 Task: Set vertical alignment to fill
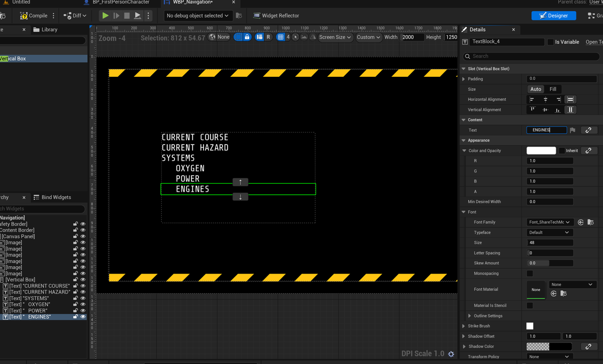[x=571, y=109]
